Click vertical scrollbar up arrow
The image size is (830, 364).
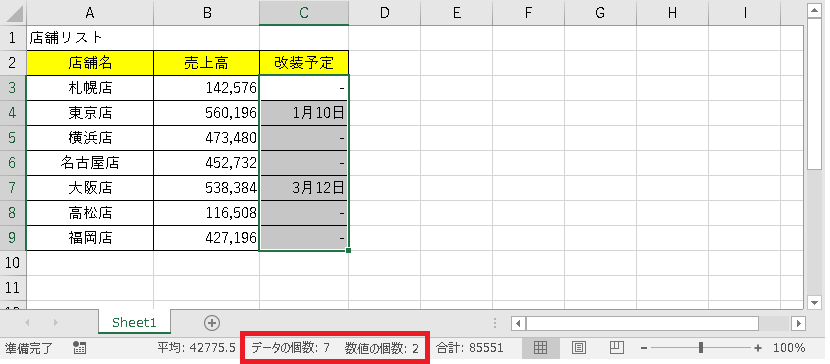pos(815,10)
